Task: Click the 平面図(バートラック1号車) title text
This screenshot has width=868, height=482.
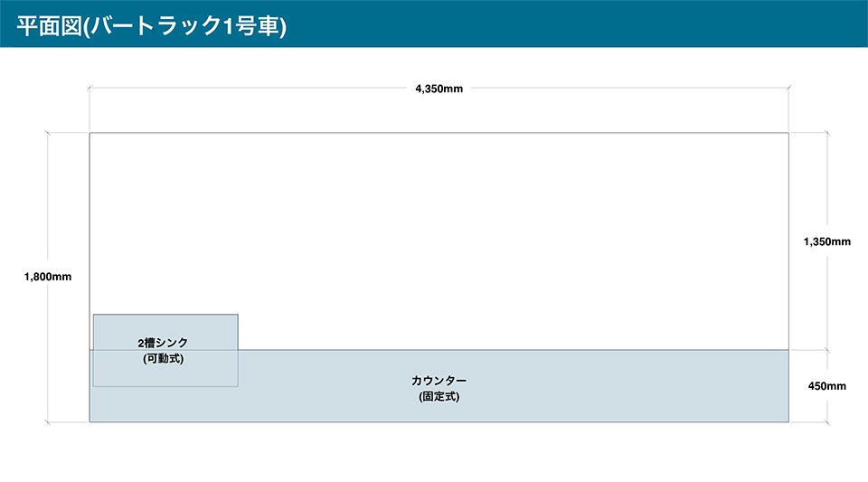Action: [x=151, y=25]
